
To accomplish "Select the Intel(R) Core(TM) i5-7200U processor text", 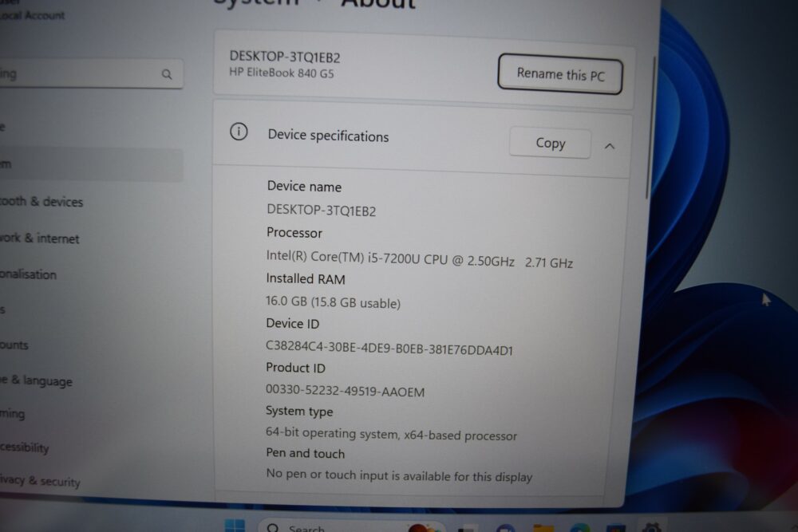I will pyautogui.click(x=420, y=259).
